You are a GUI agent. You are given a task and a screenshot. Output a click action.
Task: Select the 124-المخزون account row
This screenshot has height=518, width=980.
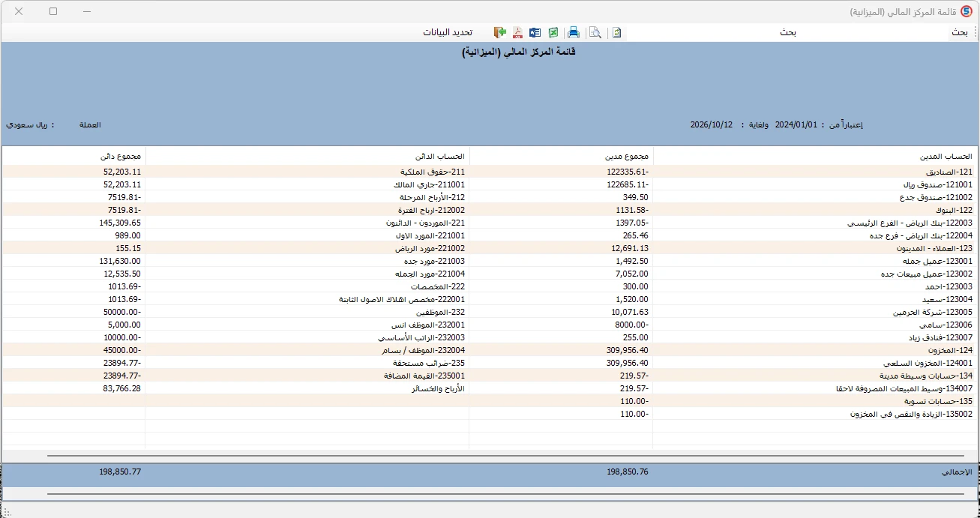(951, 350)
